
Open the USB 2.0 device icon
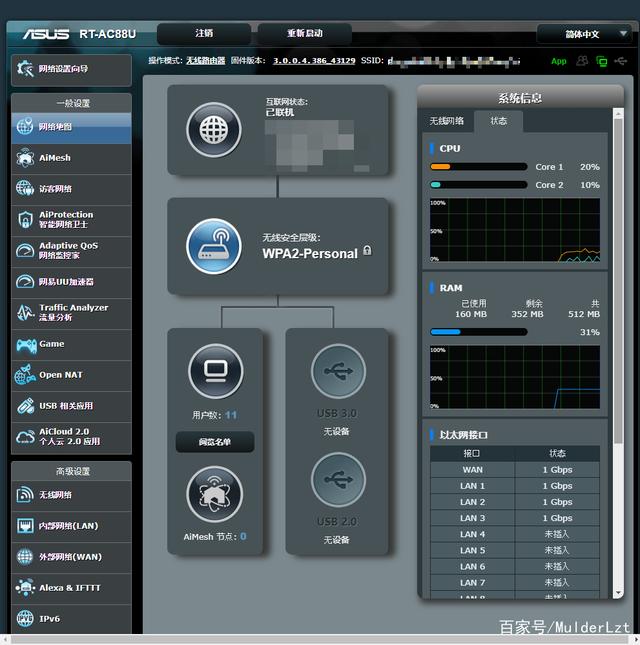(x=338, y=480)
